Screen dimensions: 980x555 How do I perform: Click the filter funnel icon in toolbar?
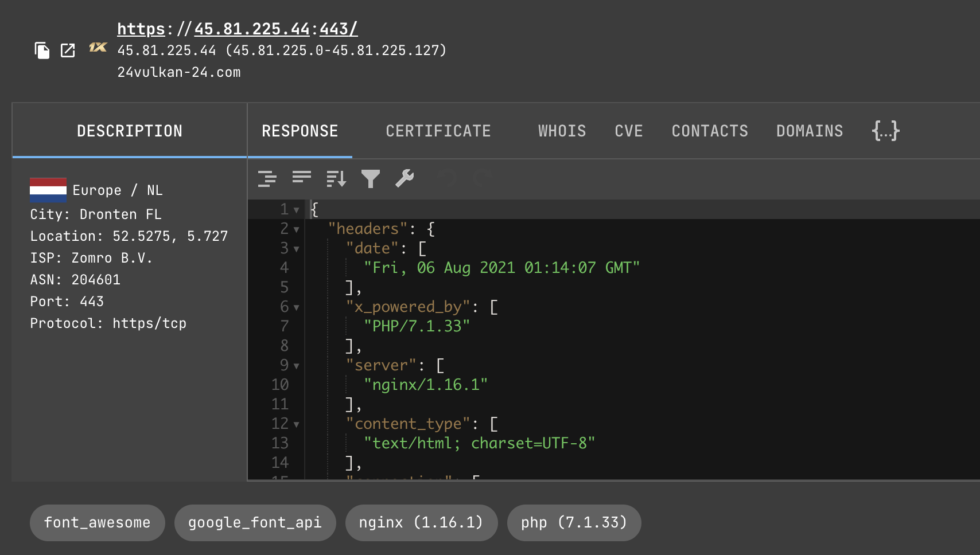[371, 179]
